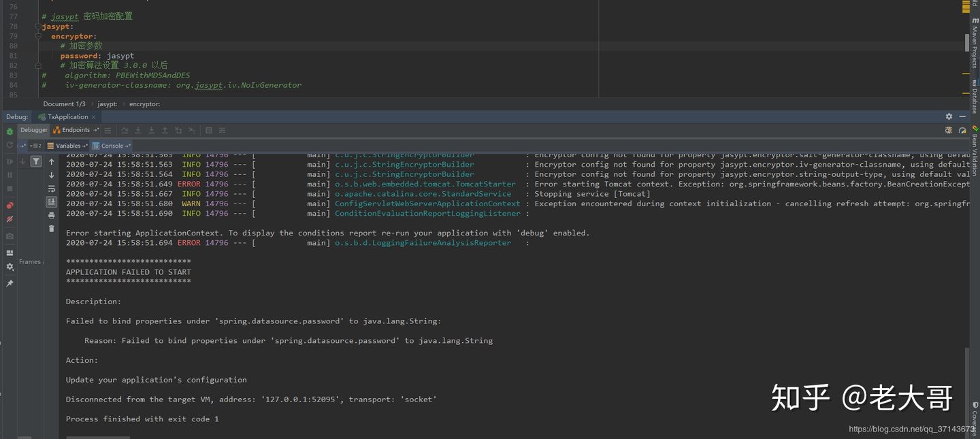Click the filter funnel icon in Frames
This screenshot has width=980, height=439.
point(35,161)
